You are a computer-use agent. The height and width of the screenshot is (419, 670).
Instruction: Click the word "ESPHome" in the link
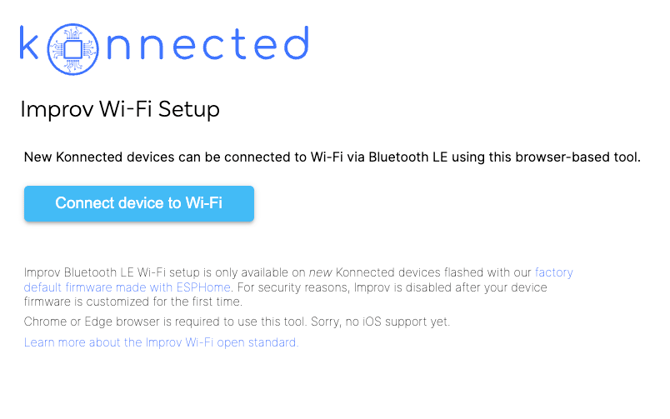tap(203, 287)
